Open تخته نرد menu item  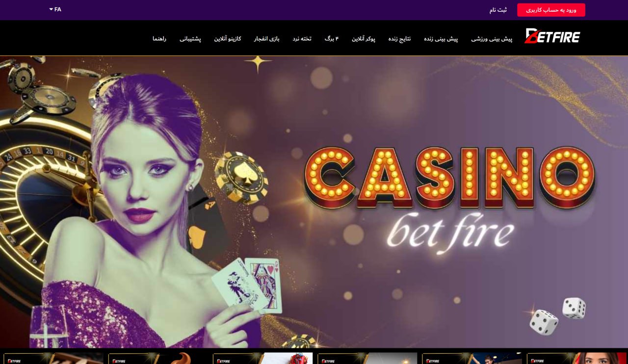(x=302, y=39)
